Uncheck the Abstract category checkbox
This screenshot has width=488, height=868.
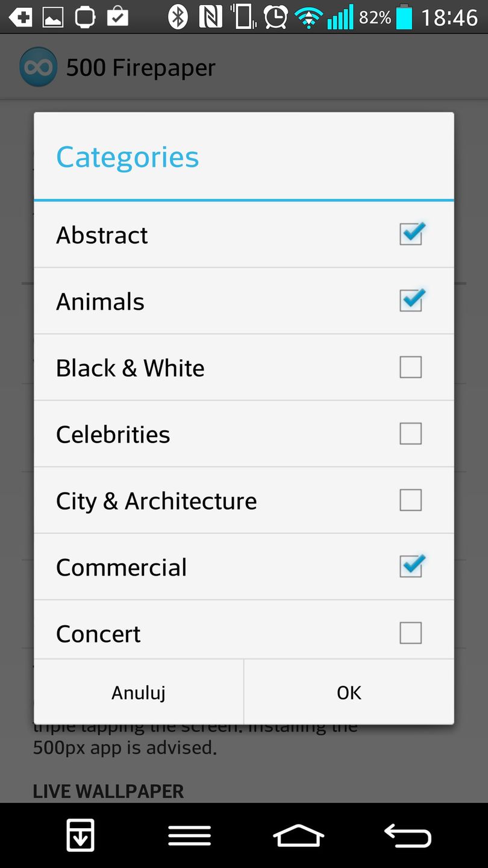pos(411,234)
